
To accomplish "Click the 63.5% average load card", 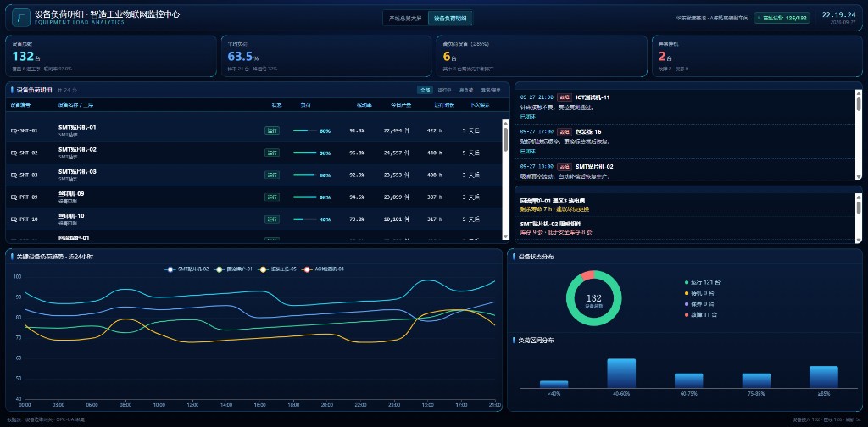I will [x=326, y=56].
